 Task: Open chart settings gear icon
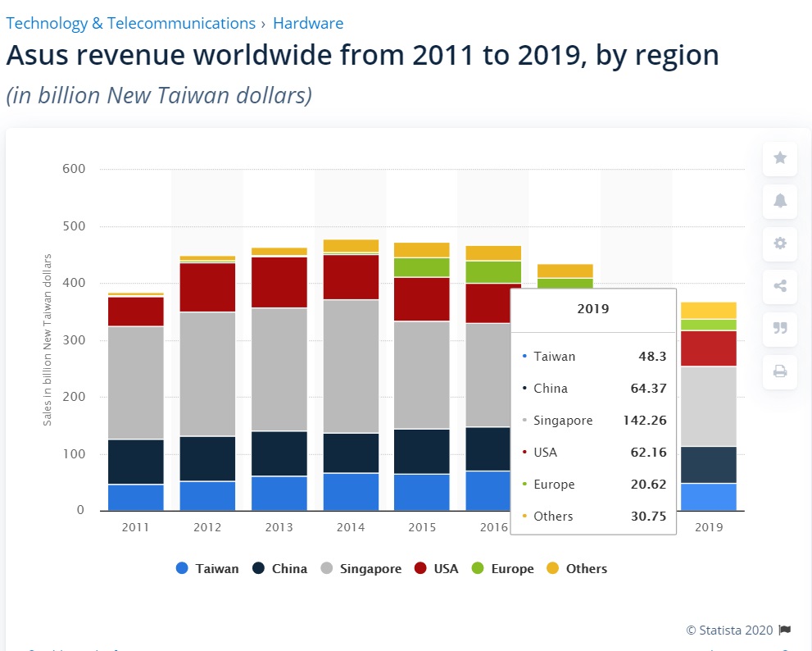click(780, 243)
